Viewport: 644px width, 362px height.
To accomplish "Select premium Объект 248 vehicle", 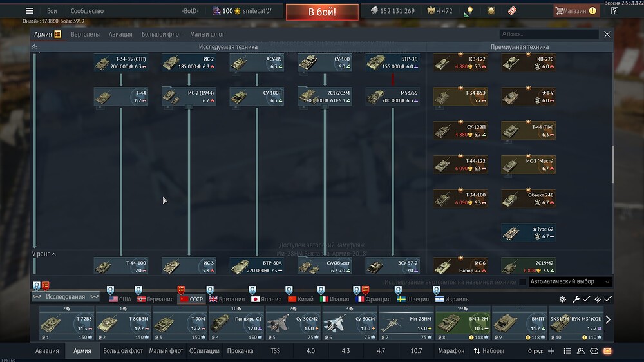I will pyautogui.click(x=528, y=198).
